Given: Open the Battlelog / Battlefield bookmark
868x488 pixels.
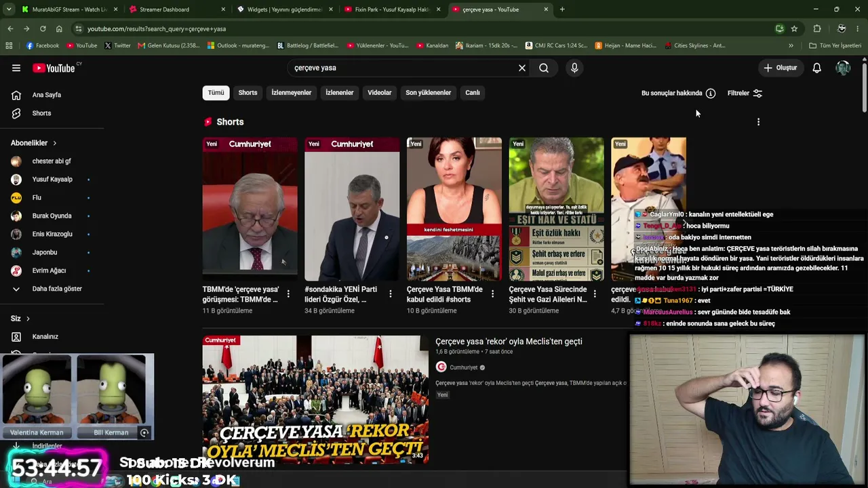Looking at the screenshot, I should (x=308, y=45).
